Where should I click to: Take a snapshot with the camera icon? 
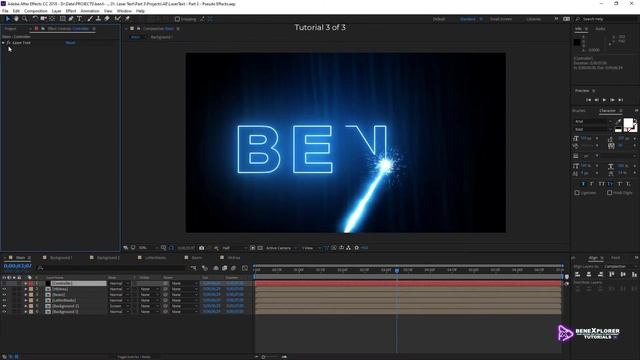[201, 248]
